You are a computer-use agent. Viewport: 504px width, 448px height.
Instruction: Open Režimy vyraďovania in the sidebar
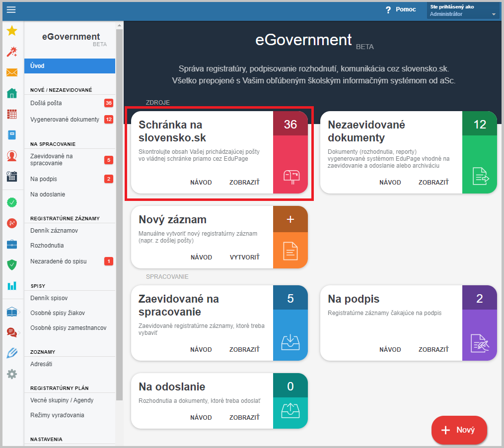70,415
